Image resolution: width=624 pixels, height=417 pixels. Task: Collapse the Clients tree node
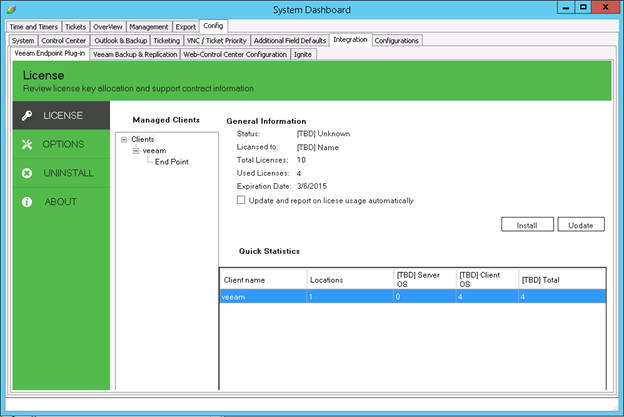click(x=124, y=140)
